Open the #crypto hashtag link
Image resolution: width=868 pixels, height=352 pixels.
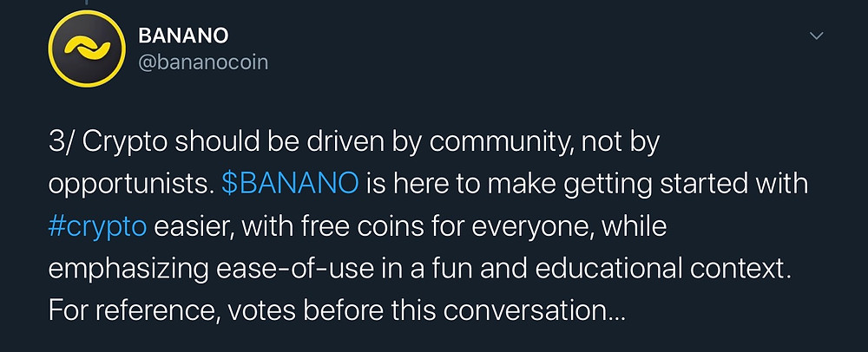pos(97,227)
